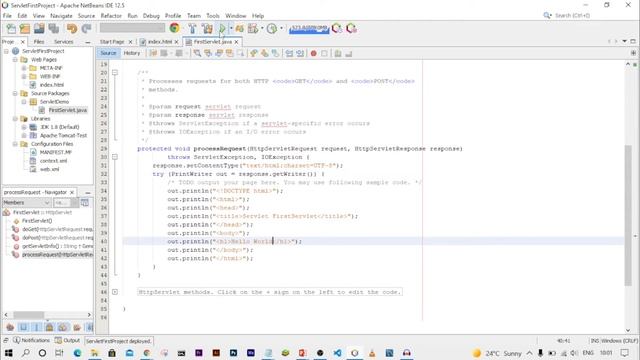This screenshot has height=360, width=640.
Task: Click the Shift Line Right editor icon
Action: click(x=300, y=53)
